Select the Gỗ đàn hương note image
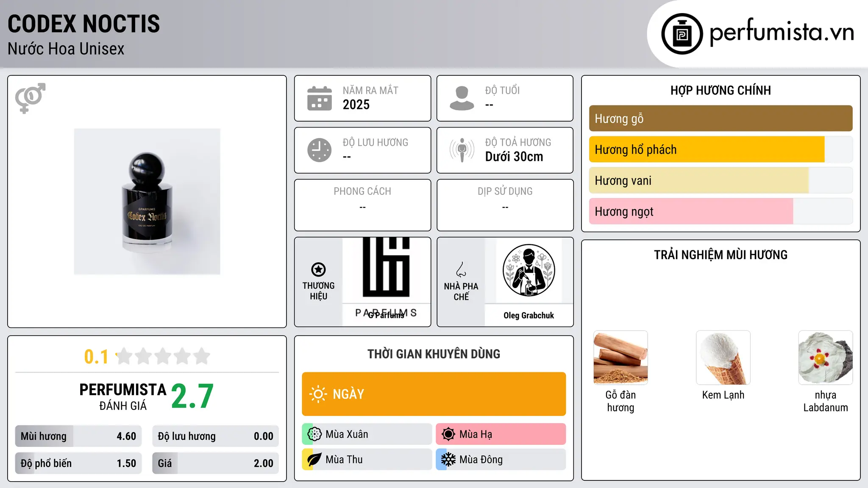This screenshot has height=488, width=868. point(620,358)
